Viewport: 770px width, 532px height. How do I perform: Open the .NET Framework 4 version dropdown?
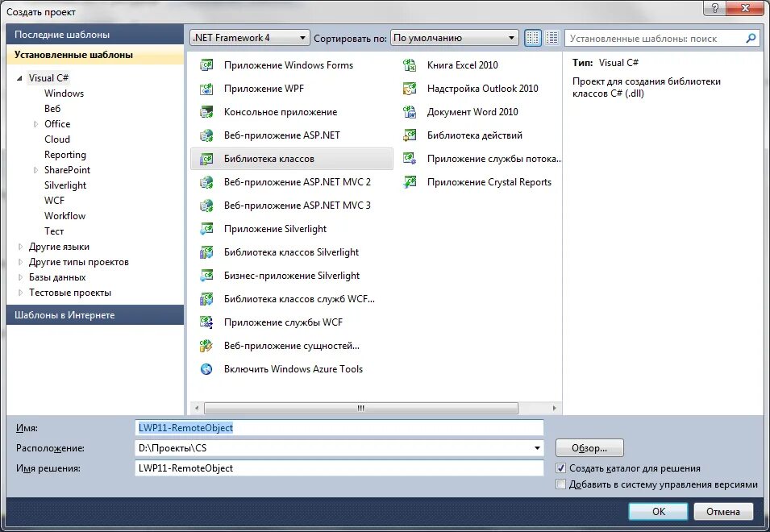tap(249, 38)
